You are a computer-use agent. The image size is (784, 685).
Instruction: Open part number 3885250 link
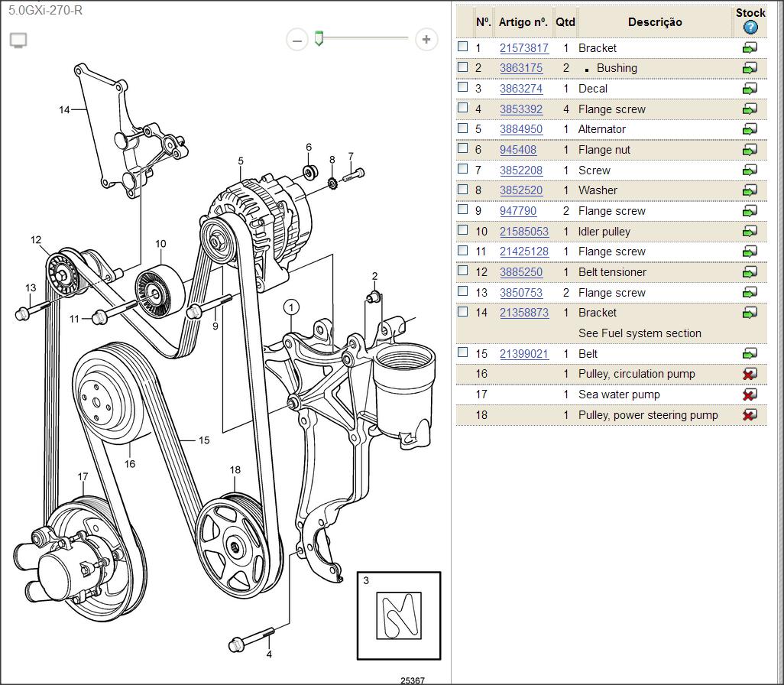point(521,272)
